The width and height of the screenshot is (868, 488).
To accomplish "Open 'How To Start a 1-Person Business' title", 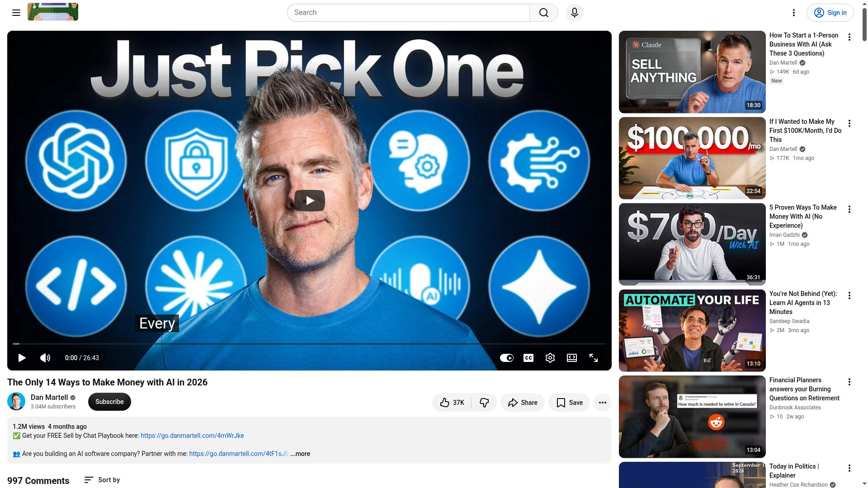I will pyautogui.click(x=804, y=44).
